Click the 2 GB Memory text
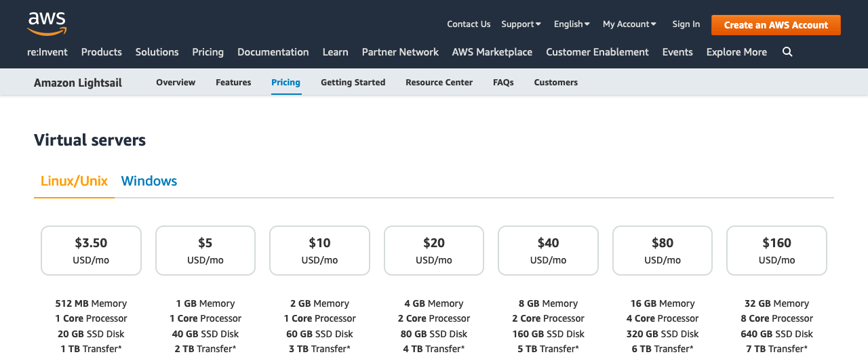 coord(319,303)
